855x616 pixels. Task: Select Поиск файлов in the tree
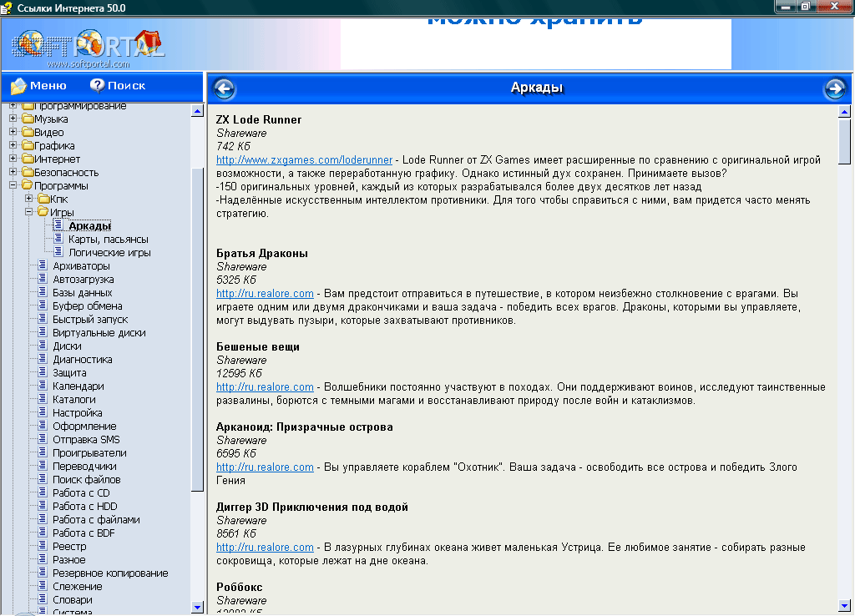[86, 480]
